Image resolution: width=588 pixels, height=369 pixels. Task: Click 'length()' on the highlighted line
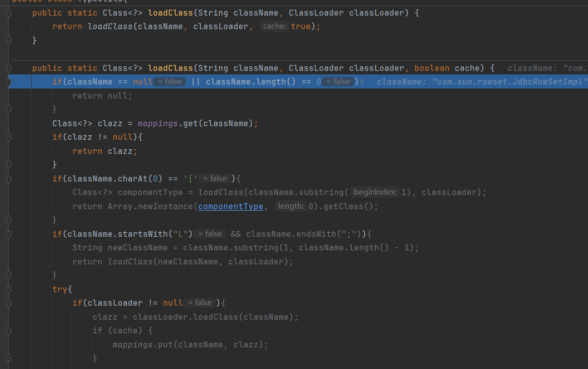click(276, 81)
